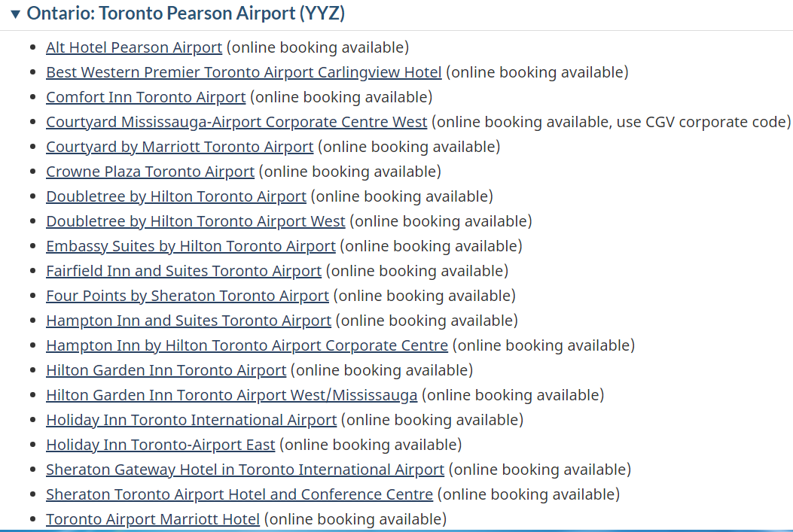793x532 pixels.
Task: Open Courtyard Mississauga-Airport Corporate Centre West link
Action: click(236, 122)
